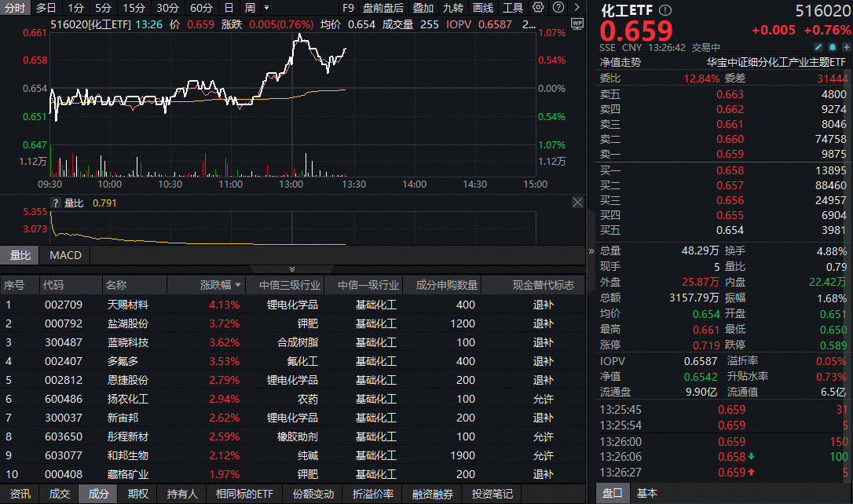Close the 量比 indicator subchart
Image resolution: width=853 pixels, height=504 pixels.
click(x=577, y=202)
